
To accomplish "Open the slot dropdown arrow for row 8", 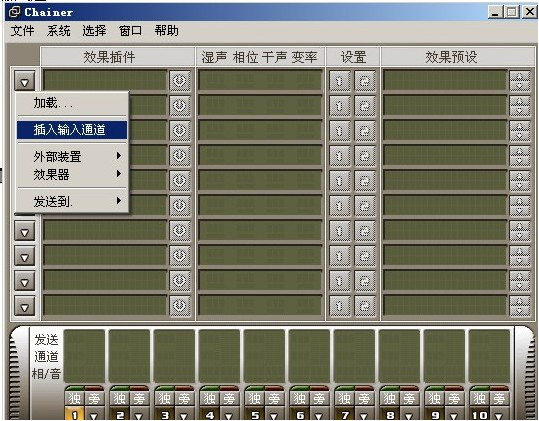I will [24, 257].
